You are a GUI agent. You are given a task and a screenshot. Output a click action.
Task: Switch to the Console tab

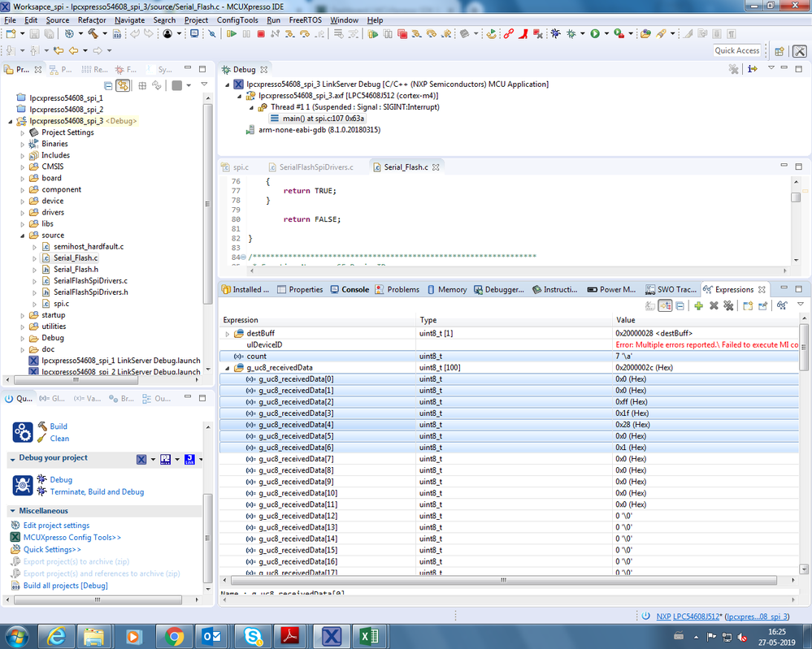click(350, 289)
